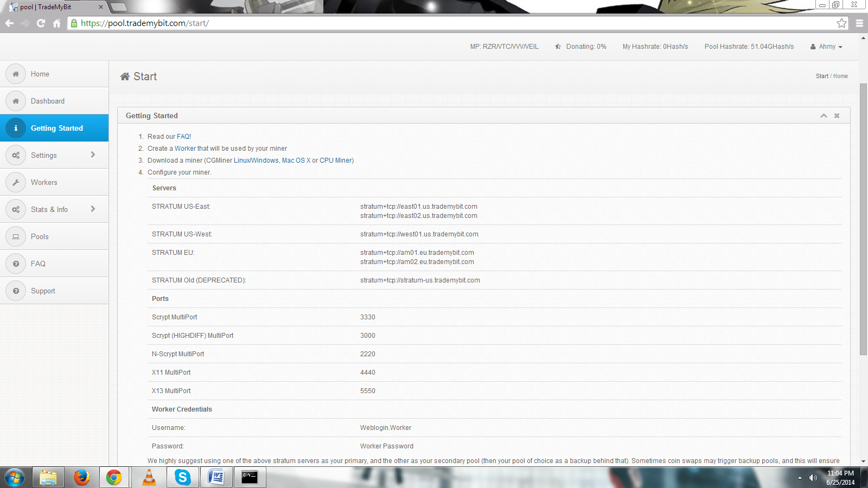Close the TradeMyBit browser tab
868x488 pixels.
100,7
